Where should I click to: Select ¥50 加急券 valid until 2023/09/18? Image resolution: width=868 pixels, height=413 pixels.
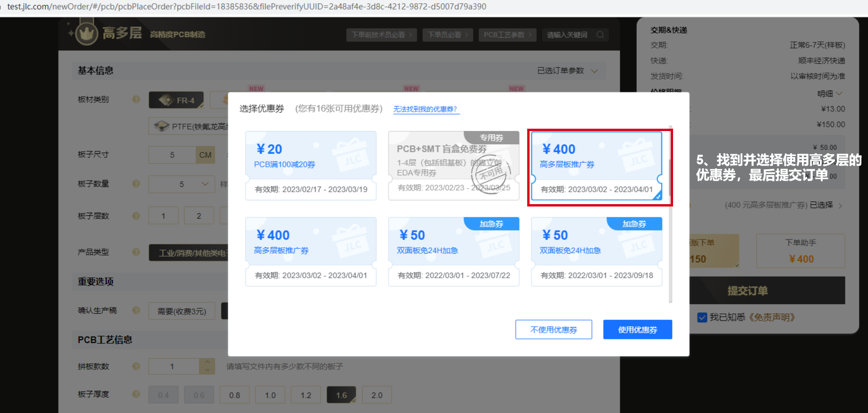point(597,252)
